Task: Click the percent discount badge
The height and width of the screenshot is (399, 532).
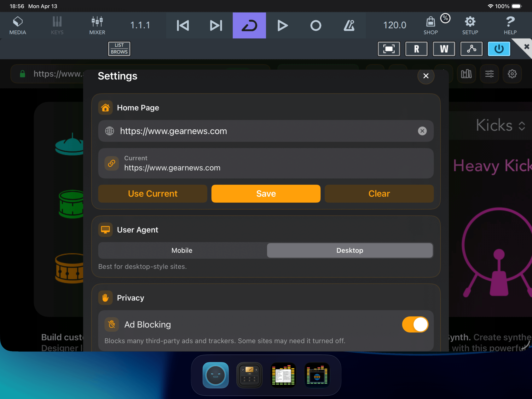Action: [x=445, y=18]
